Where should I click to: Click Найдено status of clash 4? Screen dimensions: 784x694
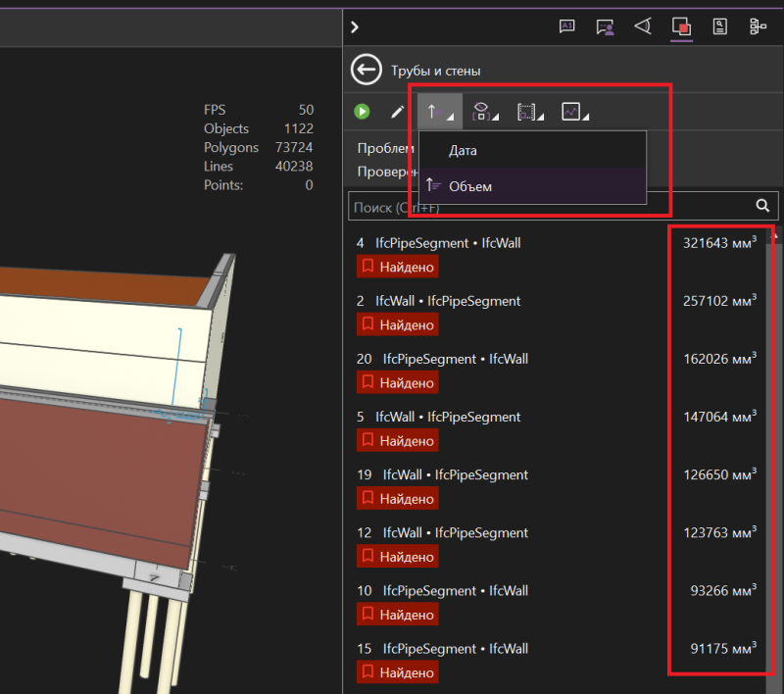[x=397, y=267]
